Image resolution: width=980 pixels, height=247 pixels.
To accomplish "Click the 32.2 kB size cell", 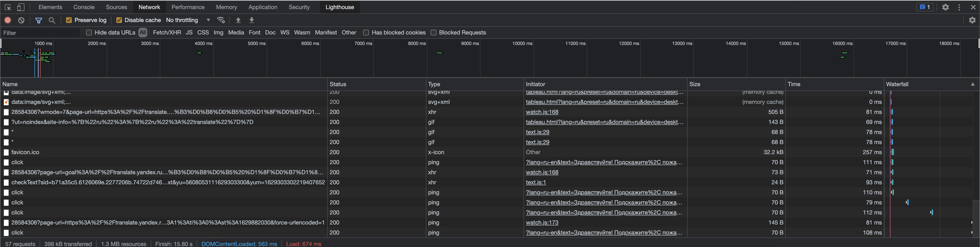I will click(x=736, y=152).
